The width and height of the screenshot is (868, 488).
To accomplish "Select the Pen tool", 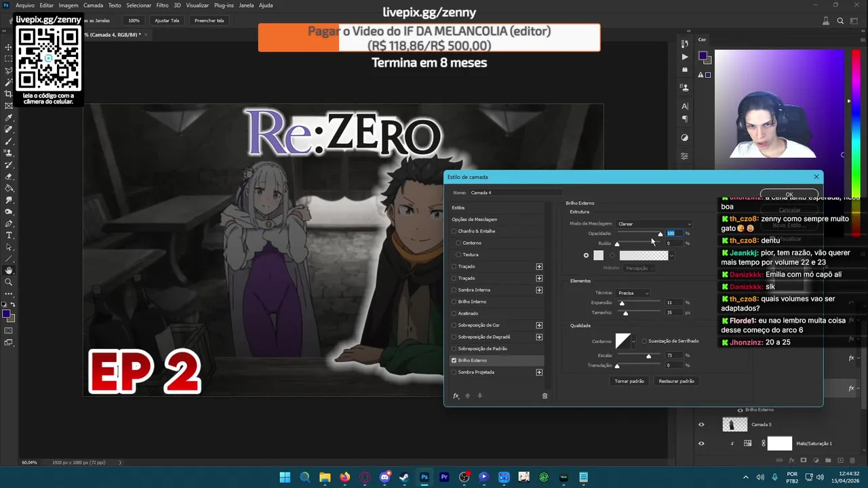I will (x=9, y=224).
